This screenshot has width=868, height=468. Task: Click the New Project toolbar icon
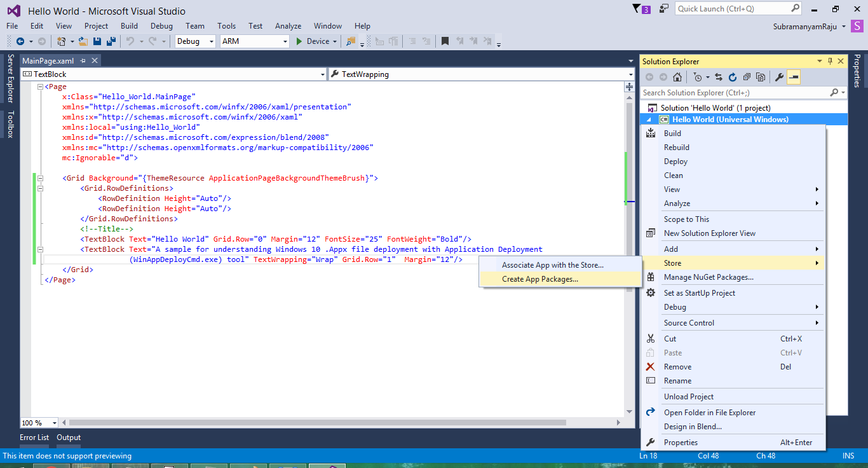(60, 41)
